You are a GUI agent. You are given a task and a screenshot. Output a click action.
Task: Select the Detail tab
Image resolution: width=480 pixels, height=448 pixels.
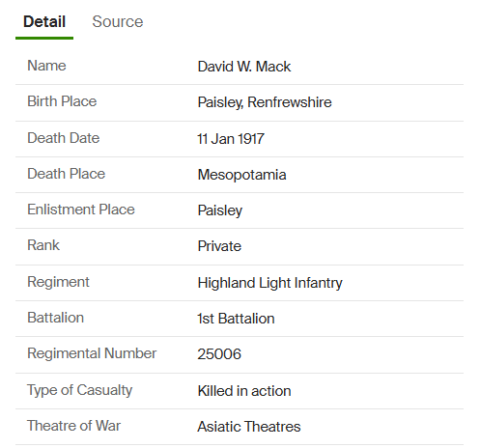(x=44, y=22)
